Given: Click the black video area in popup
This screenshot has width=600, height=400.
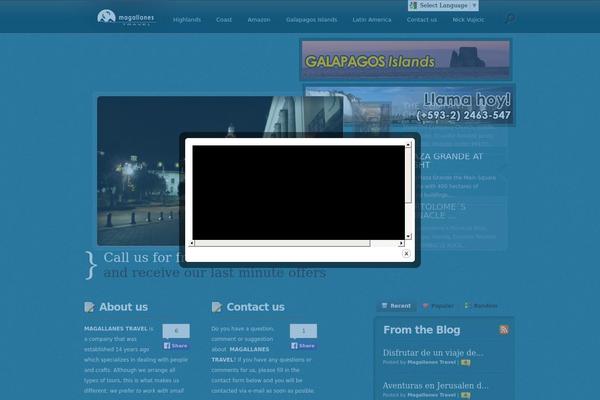Looking at the screenshot, I should 298,193.
